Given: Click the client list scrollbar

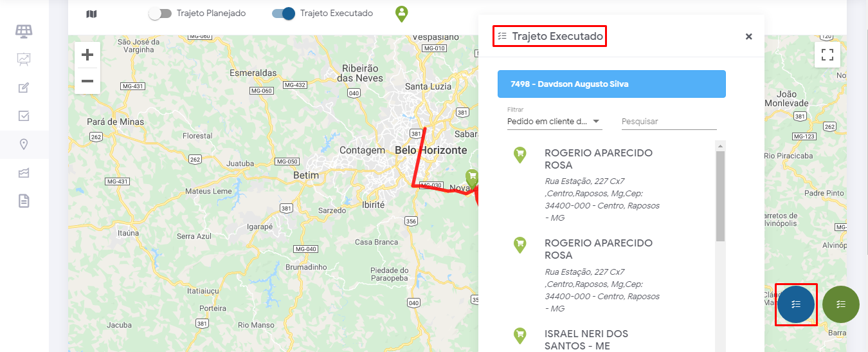Looking at the screenshot, I should point(721,196).
